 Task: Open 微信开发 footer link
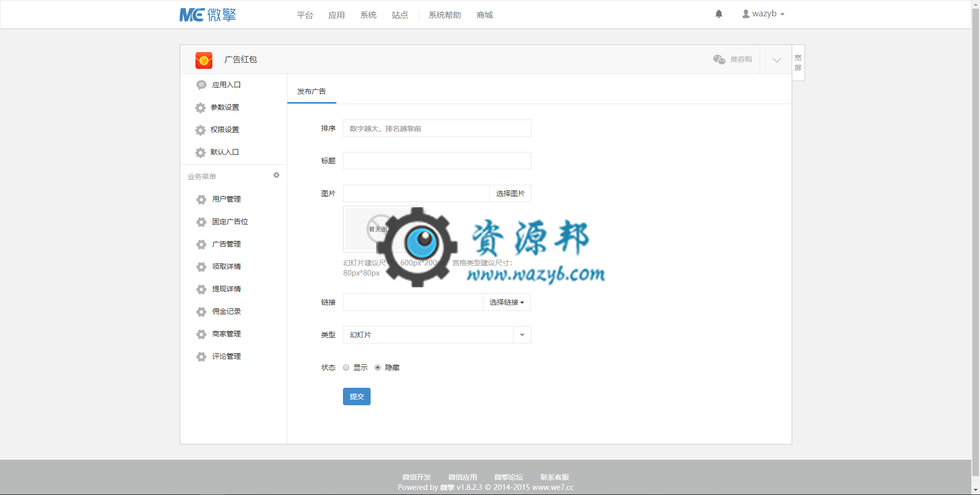click(416, 477)
